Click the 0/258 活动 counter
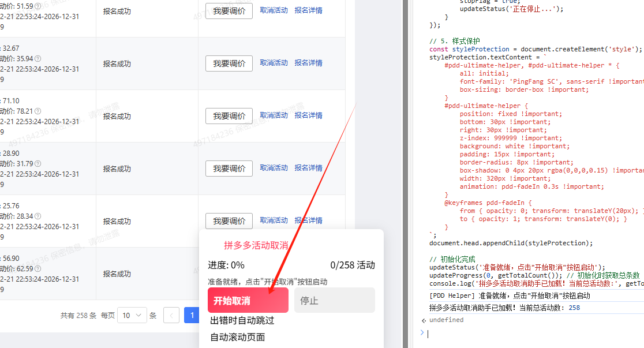The height and width of the screenshot is (348, 644). (x=353, y=265)
